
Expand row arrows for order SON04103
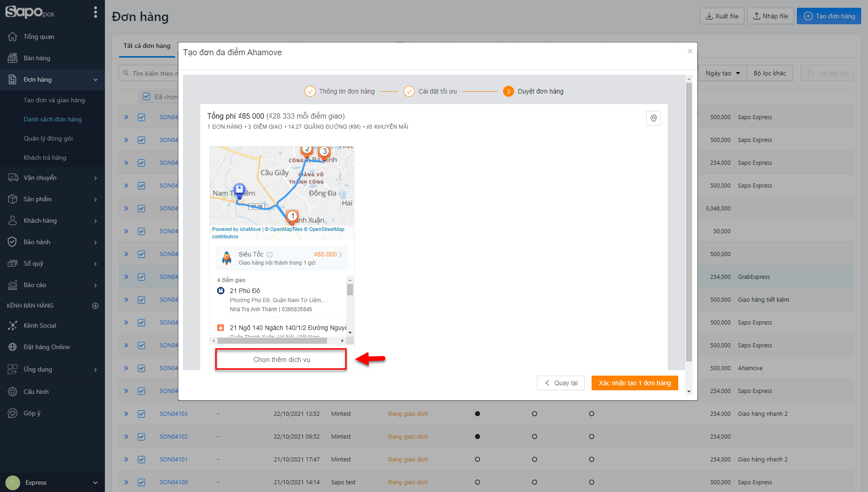(x=126, y=414)
